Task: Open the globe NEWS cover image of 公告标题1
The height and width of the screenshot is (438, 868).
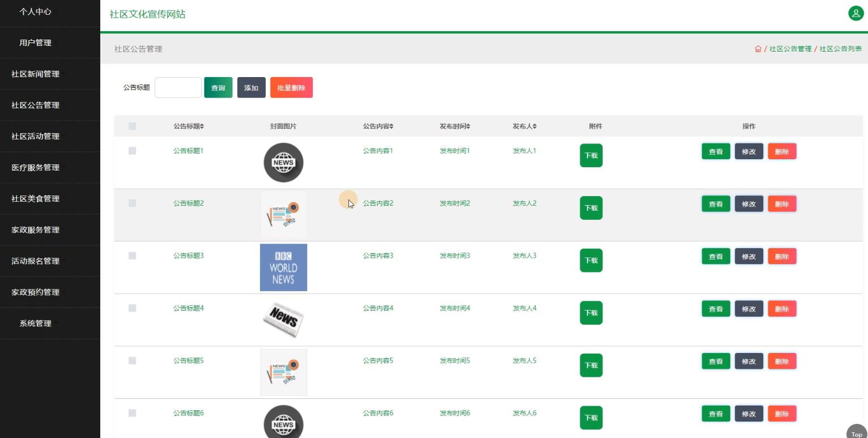Action: coord(283,163)
